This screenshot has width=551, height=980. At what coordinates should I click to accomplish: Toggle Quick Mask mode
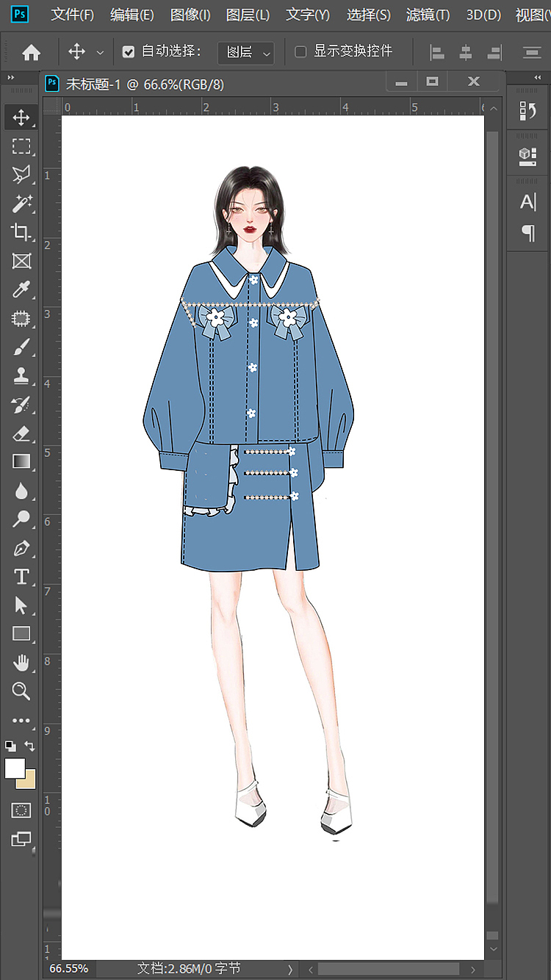click(21, 810)
